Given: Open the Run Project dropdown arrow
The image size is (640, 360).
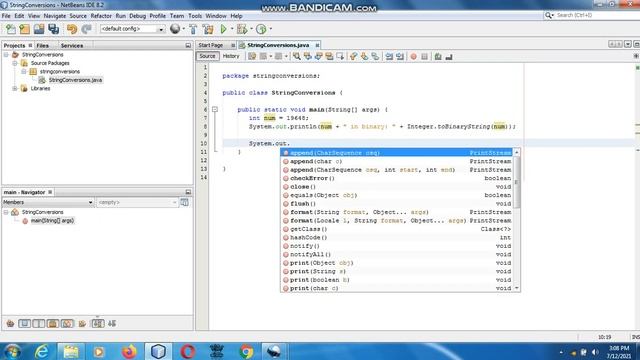Looking at the screenshot, I should (x=232, y=29).
